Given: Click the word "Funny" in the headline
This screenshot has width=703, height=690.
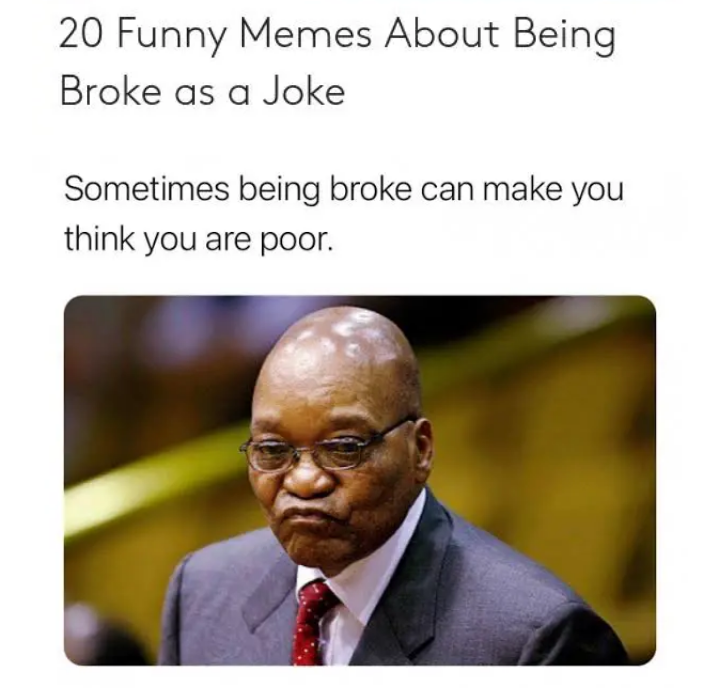Looking at the screenshot, I should coord(174,37).
